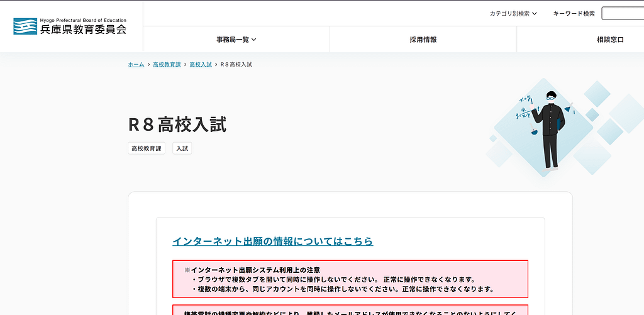Open 高校教育課 breadcrumb link
The height and width of the screenshot is (315, 644).
click(x=167, y=65)
